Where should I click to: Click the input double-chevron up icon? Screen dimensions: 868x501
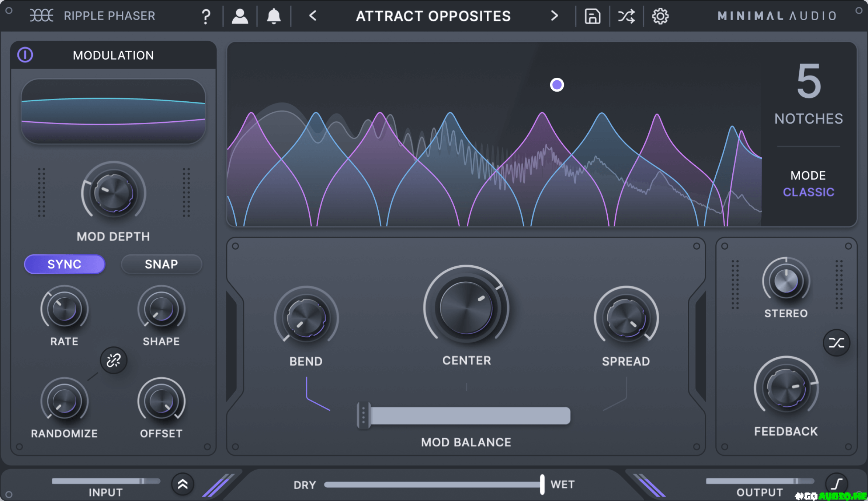tap(183, 484)
